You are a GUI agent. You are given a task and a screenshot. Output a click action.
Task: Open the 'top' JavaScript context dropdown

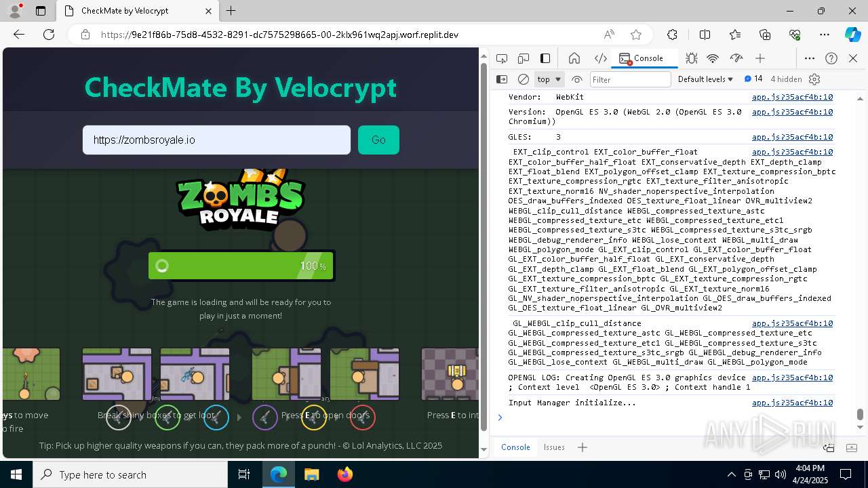549,79
